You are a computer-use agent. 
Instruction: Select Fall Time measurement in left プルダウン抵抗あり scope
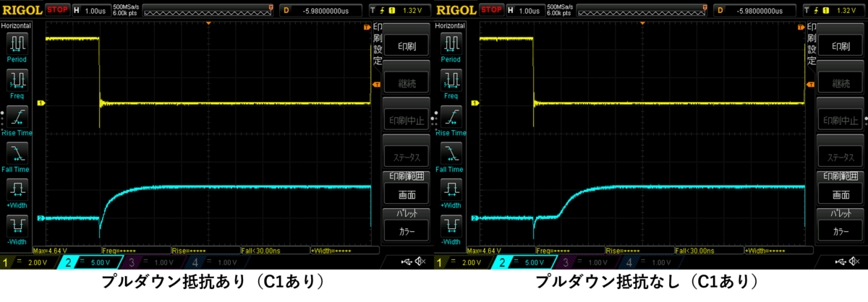point(16,158)
